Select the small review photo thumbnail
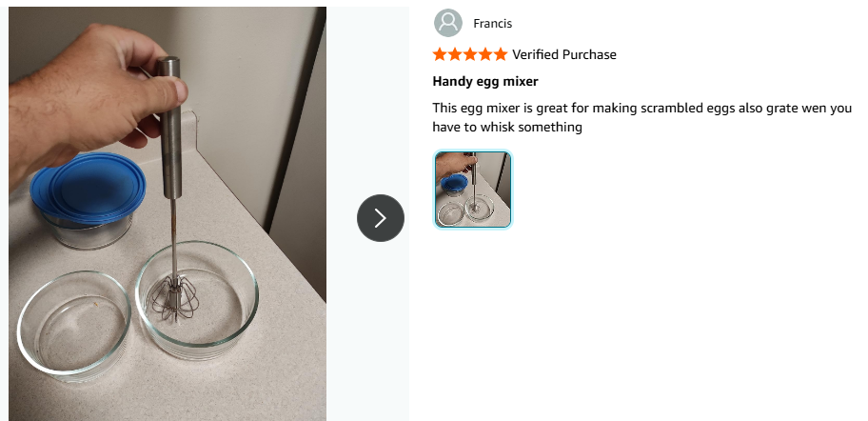The image size is (868, 421). pyautogui.click(x=473, y=189)
